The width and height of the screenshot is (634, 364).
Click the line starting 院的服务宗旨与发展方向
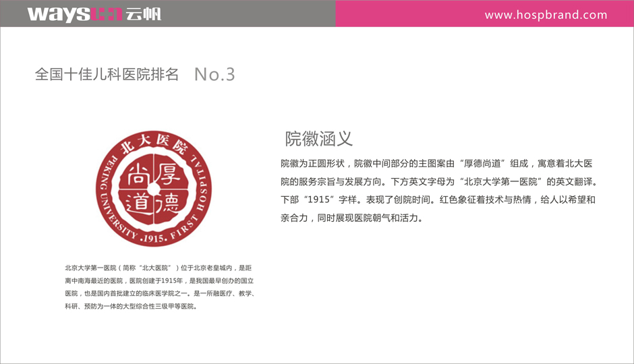coord(439,182)
